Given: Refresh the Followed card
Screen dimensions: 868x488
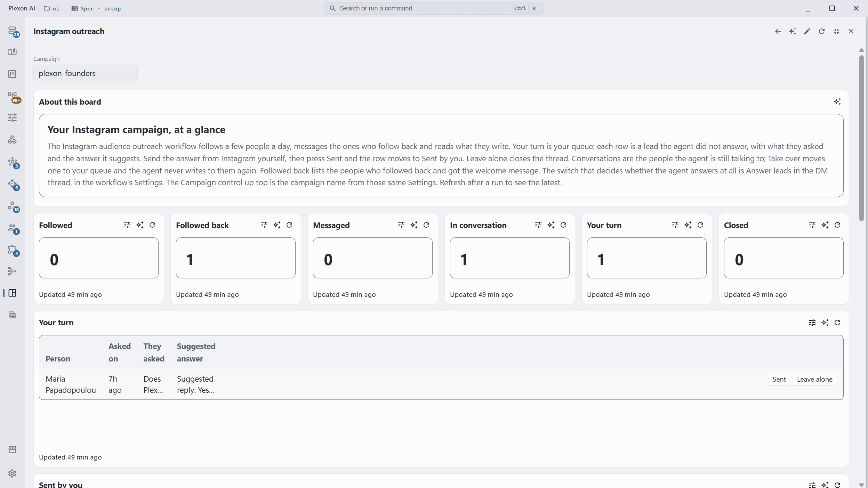Looking at the screenshot, I should (152, 225).
